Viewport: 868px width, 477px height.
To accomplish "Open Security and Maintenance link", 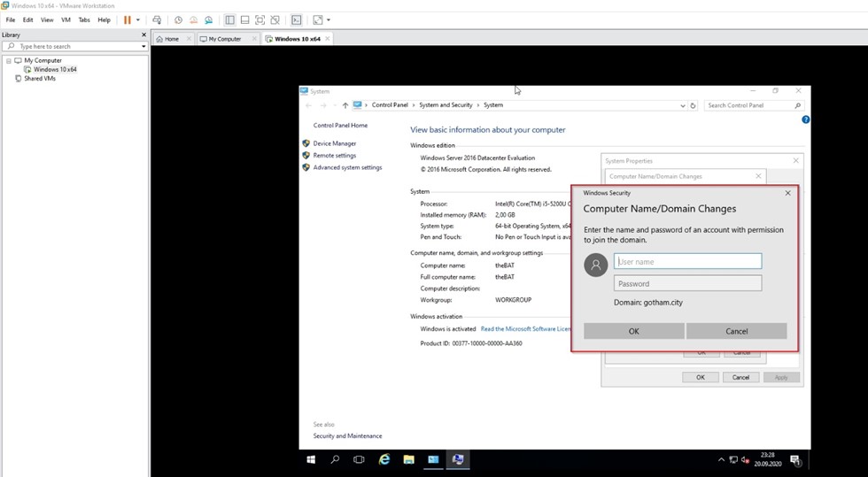I will coord(347,436).
